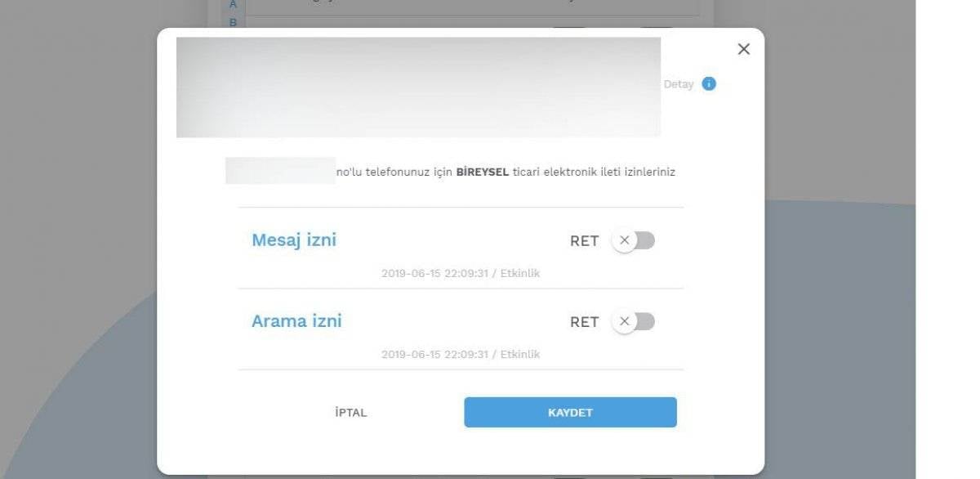The height and width of the screenshot is (479, 980).
Task: Click the timestamp under Arama izni
Action: [x=461, y=355]
